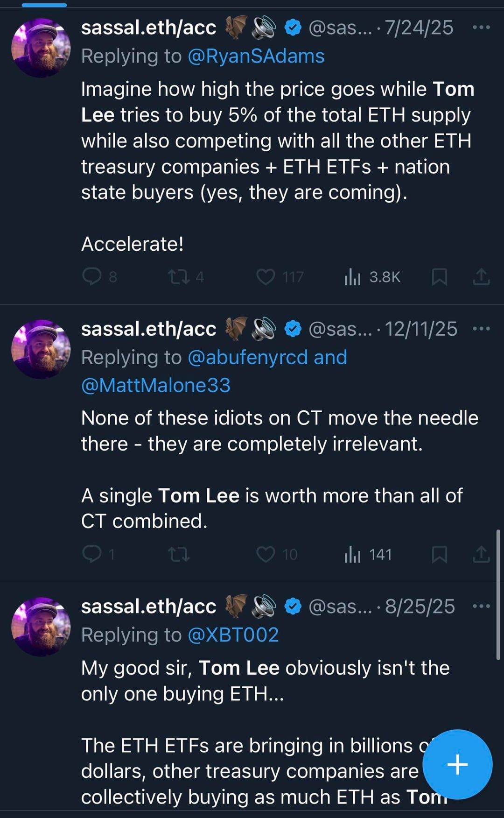Open more options on the 12/11/25 tweet

[481, 329]
